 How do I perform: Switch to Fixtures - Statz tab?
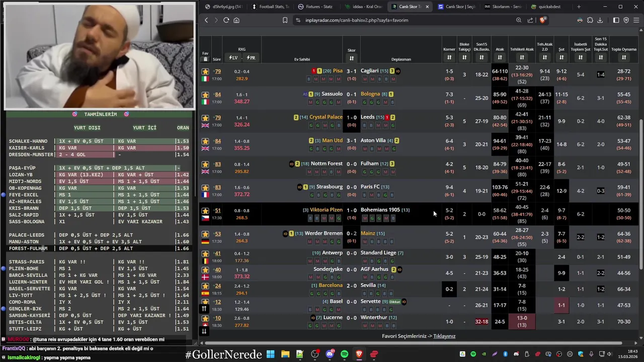pyautogui.click(x=315, y=7)
